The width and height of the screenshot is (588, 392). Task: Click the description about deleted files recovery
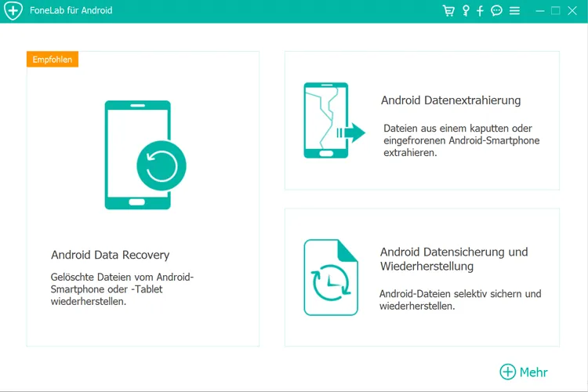tap(122, 289)
